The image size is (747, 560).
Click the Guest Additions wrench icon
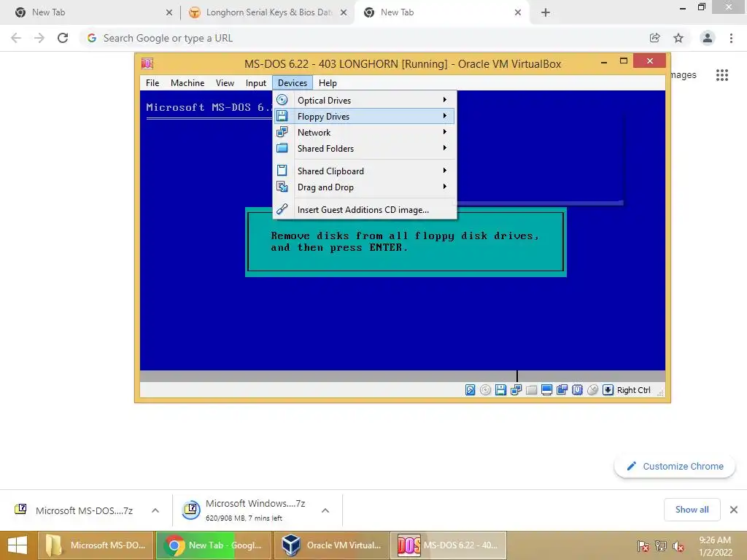(x=282, y=209)
